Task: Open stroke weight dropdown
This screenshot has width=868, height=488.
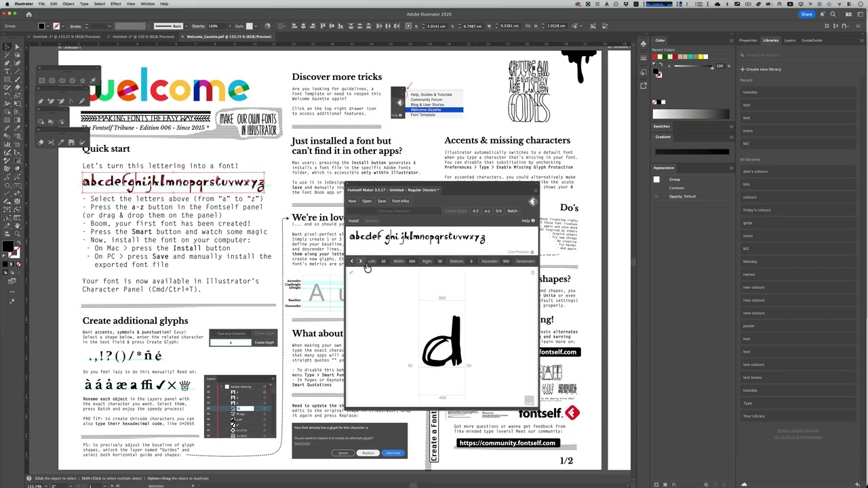Action: point(108,26)
